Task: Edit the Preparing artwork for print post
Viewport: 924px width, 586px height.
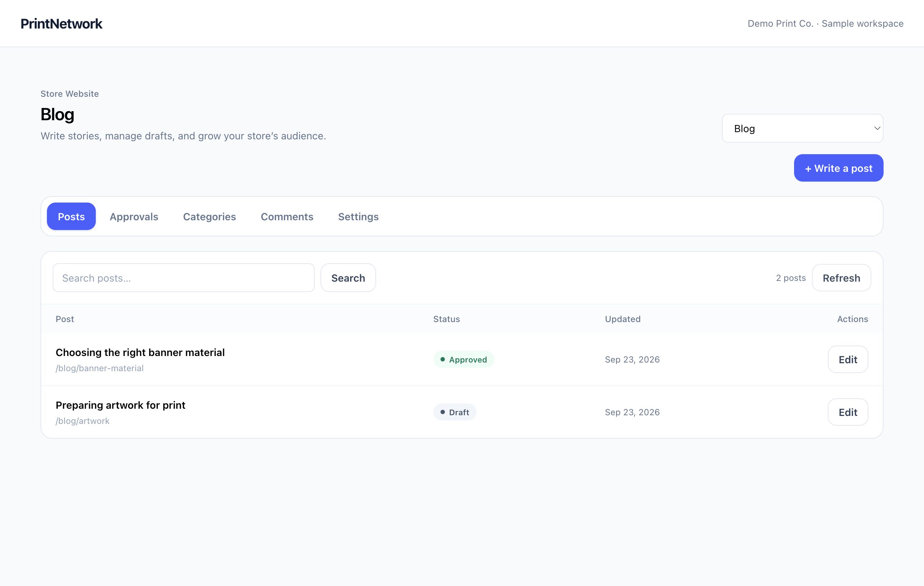Action: 847,412
